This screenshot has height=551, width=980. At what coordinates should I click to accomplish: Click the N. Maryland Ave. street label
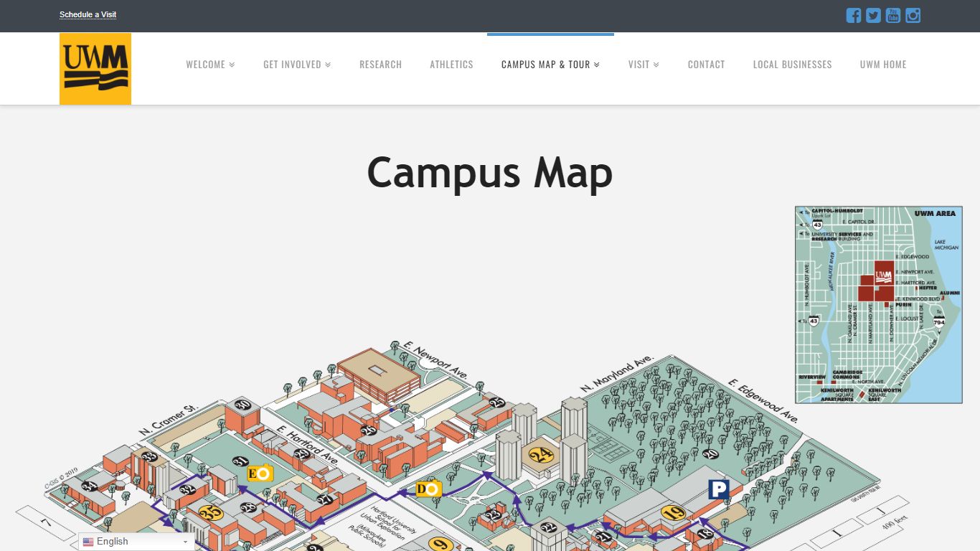point(616,372)
